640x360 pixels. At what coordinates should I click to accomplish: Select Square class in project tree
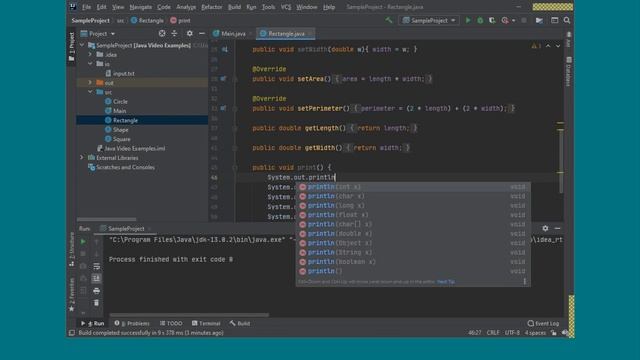pos(118,139)
